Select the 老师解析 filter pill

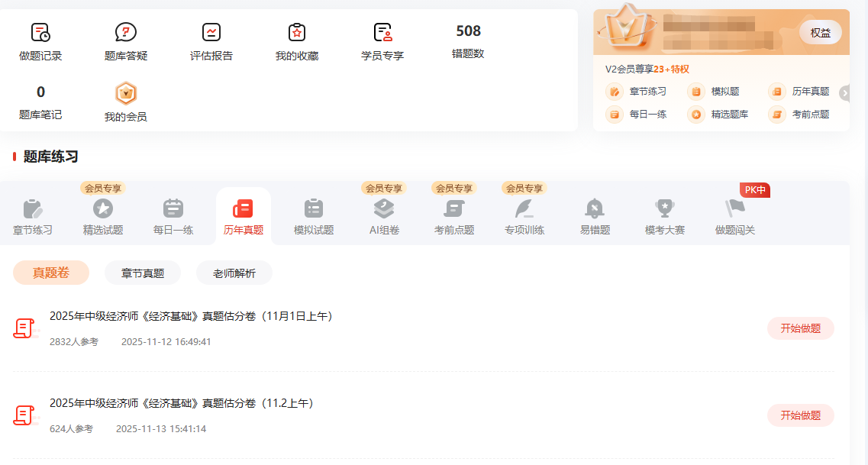point(234,273)
